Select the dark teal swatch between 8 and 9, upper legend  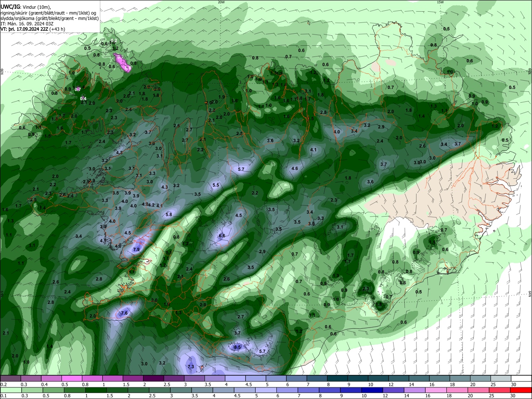(337, 378)
